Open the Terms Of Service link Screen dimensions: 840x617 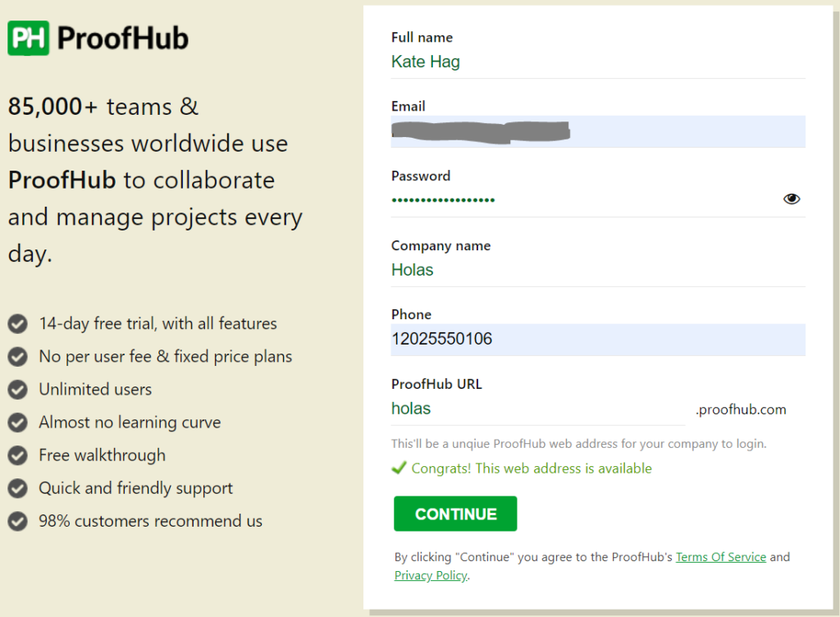[x=720, y=557]
